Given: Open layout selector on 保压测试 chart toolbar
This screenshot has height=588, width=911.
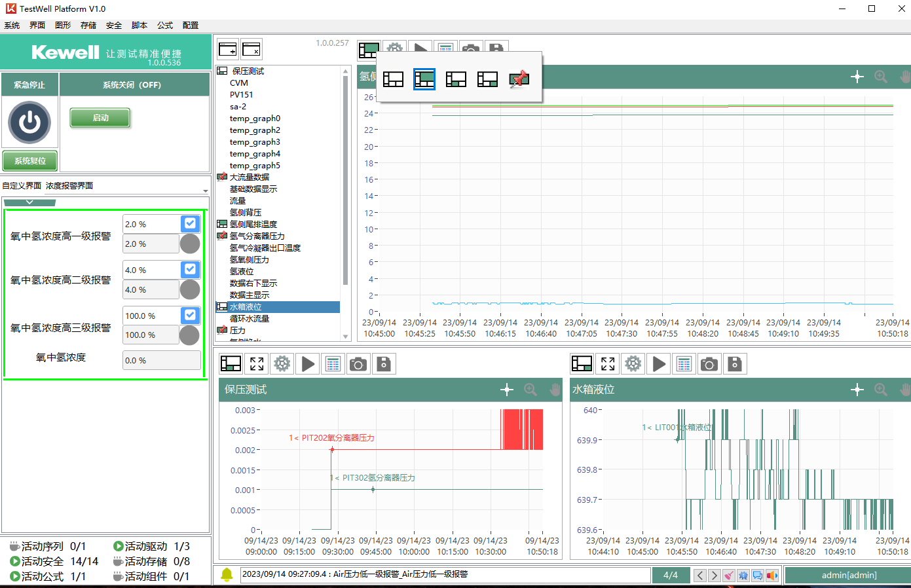Looking at the screenshot, I should click(x=231, y=364).
